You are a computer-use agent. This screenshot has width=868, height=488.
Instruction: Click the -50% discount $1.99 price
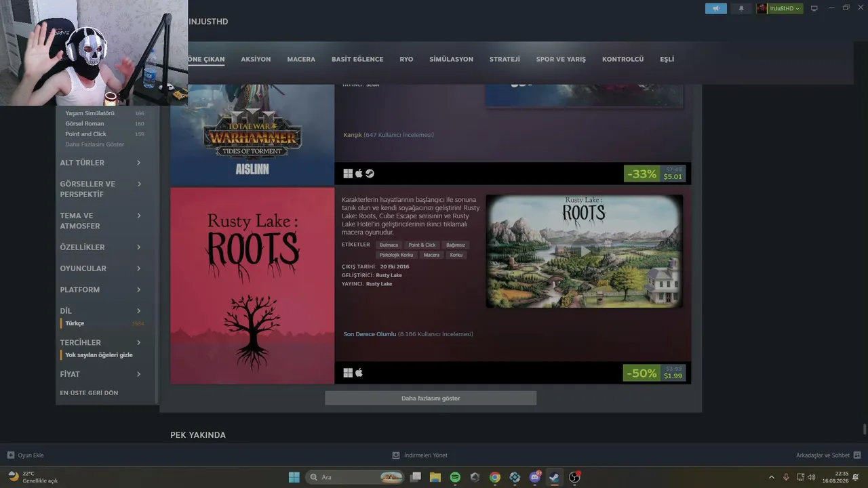coord(654,373)
